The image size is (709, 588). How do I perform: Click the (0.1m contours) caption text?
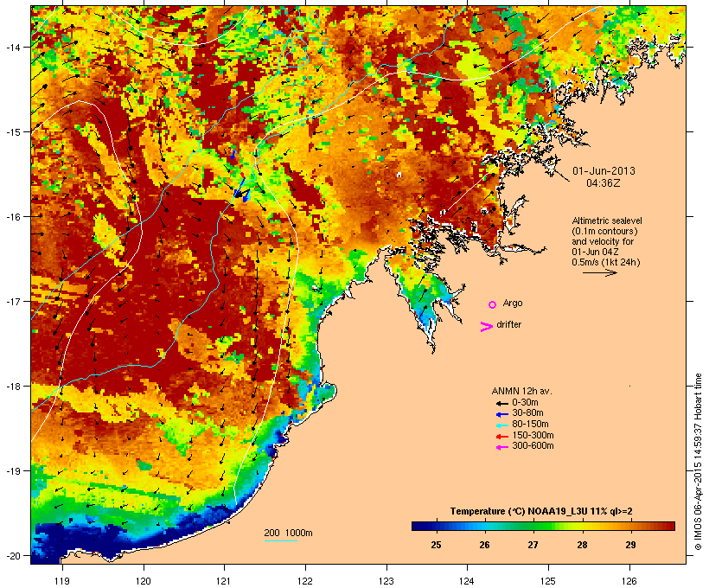604,231
